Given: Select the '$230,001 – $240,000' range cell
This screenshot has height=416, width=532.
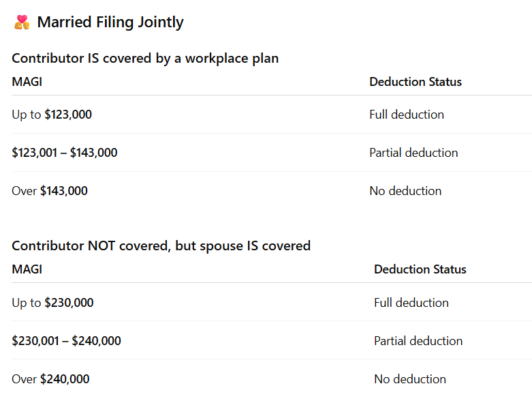Looking at the screenshot, I should pyautogui.click(x=66, y=341).
